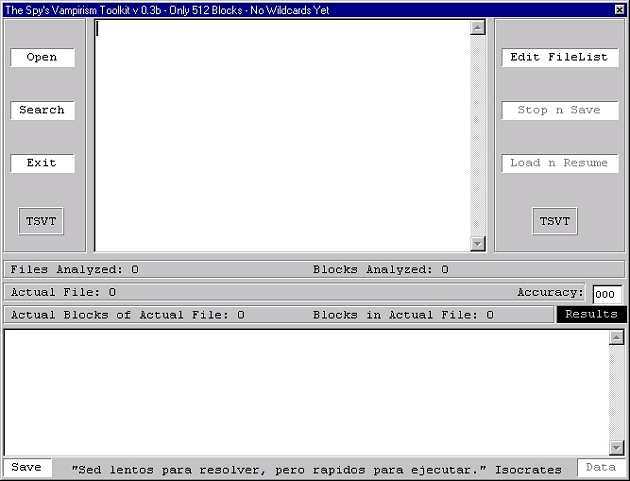The height and width of the screenshot is (481, 630).
Task: Click the Exit button
Action: (x=42, y=163)
